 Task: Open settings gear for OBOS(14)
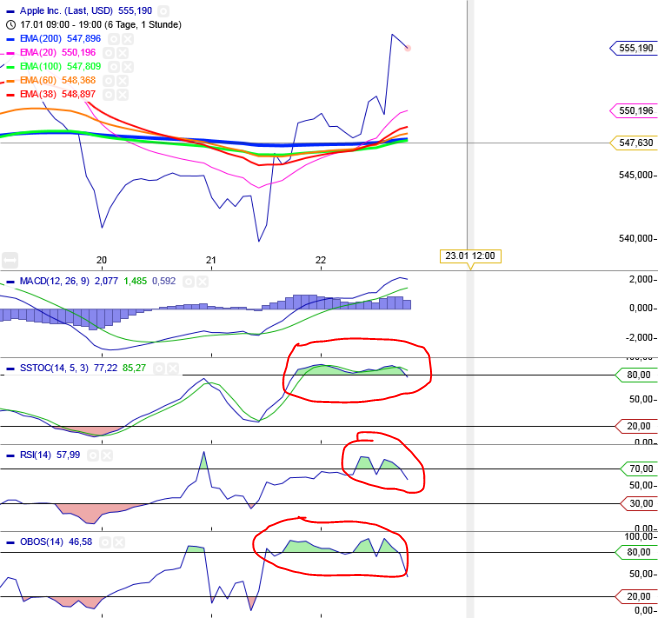click(x=105, y=542)
